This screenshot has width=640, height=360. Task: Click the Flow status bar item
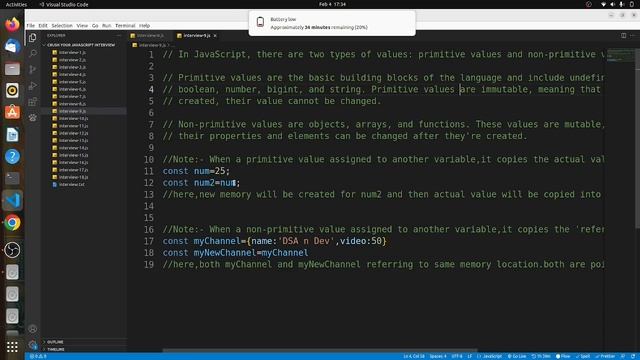[x=563, y=356]
